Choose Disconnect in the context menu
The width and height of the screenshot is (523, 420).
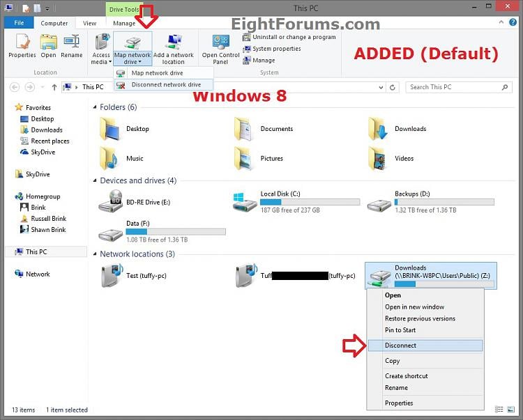425,345
